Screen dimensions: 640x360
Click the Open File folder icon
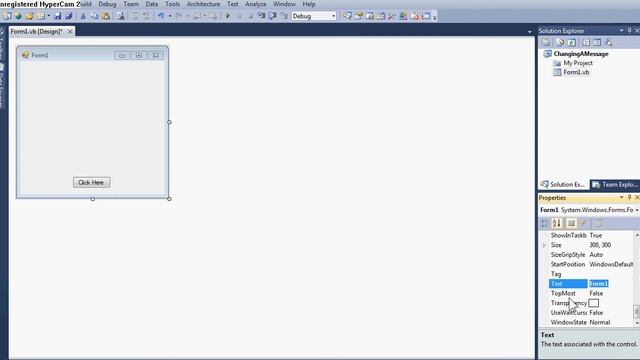click(x=29, y=16)
